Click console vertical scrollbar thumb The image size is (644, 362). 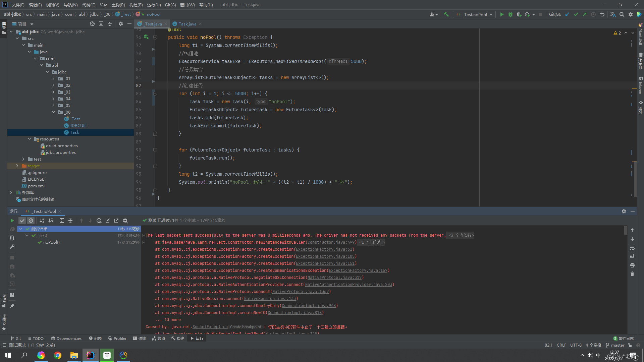[626, 230]
